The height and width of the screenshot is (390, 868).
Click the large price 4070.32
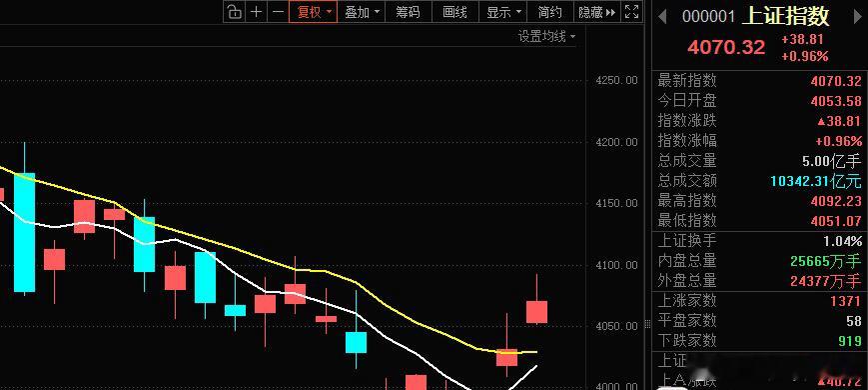[x=726, y=47]
